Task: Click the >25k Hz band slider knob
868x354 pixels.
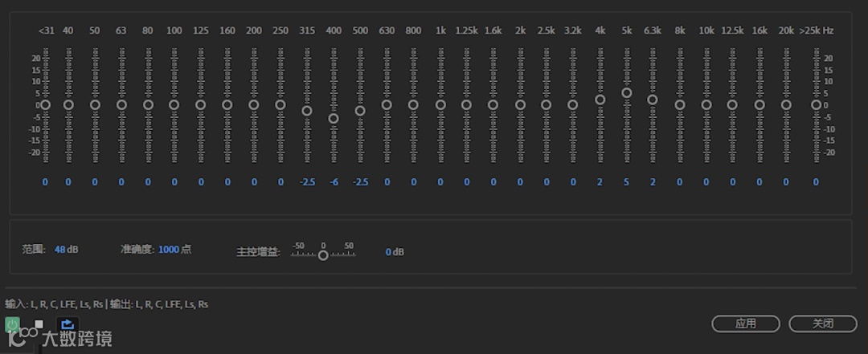Action: point(816,104)
